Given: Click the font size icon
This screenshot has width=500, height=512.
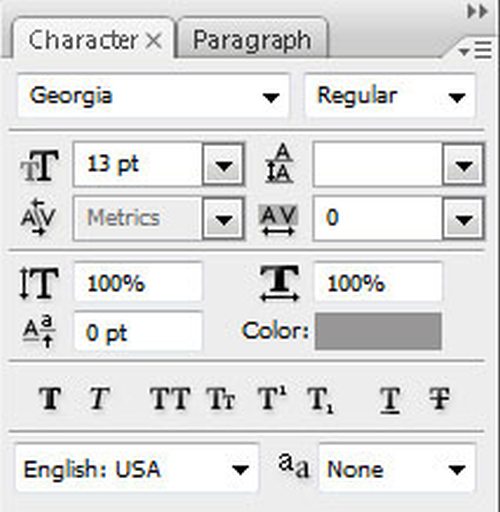Looking at the screenshot, I should coord(40,166).
